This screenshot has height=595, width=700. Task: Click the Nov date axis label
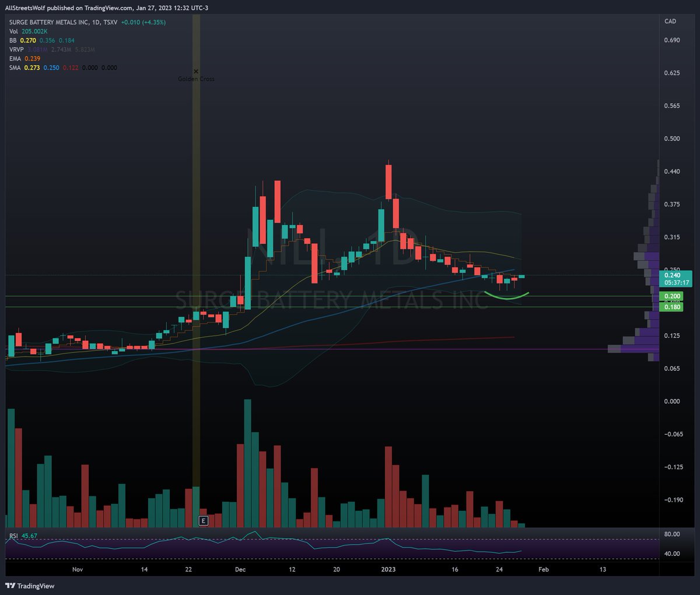[78, 569]
